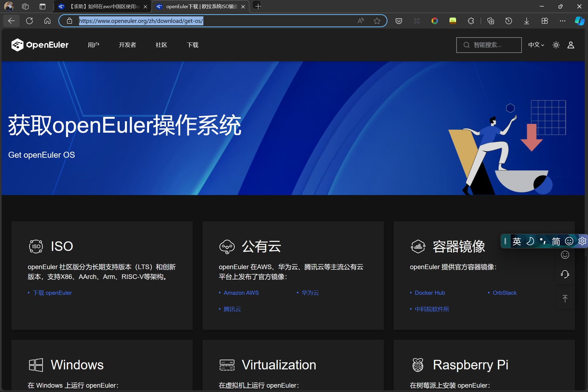This screenshot has height=392, width=588.
Task: Click the 下载 openEuler link
Action: pyautogui.click(x=52, y=293)
